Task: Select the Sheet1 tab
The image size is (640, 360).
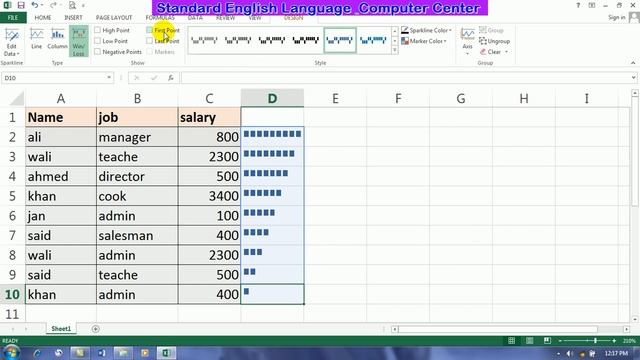Action: (61, 329)
